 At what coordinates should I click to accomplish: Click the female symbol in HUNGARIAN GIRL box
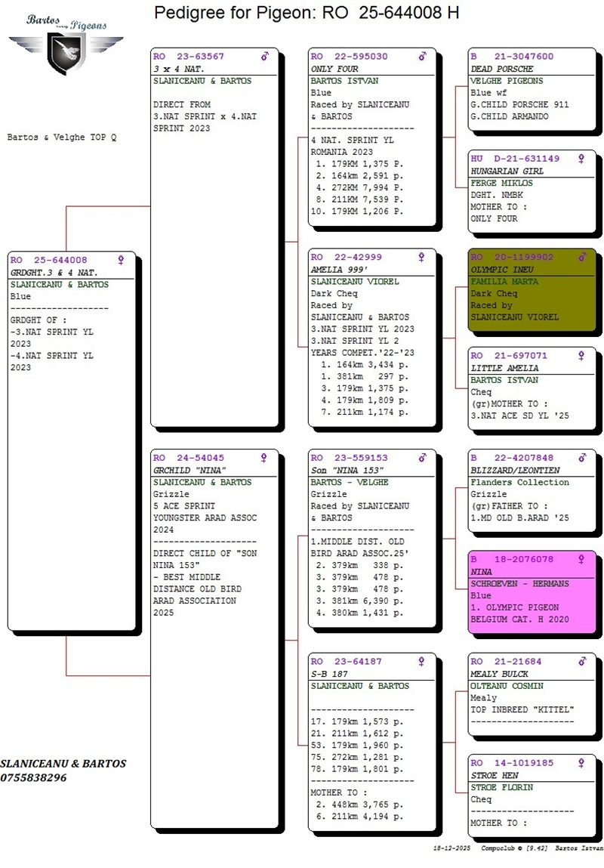581,159
